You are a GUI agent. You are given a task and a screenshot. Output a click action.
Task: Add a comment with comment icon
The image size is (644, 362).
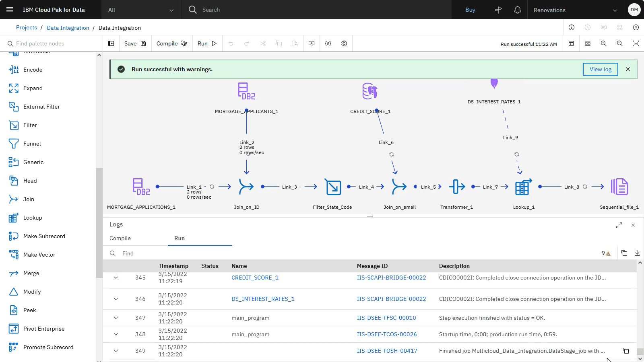[312, 43]
